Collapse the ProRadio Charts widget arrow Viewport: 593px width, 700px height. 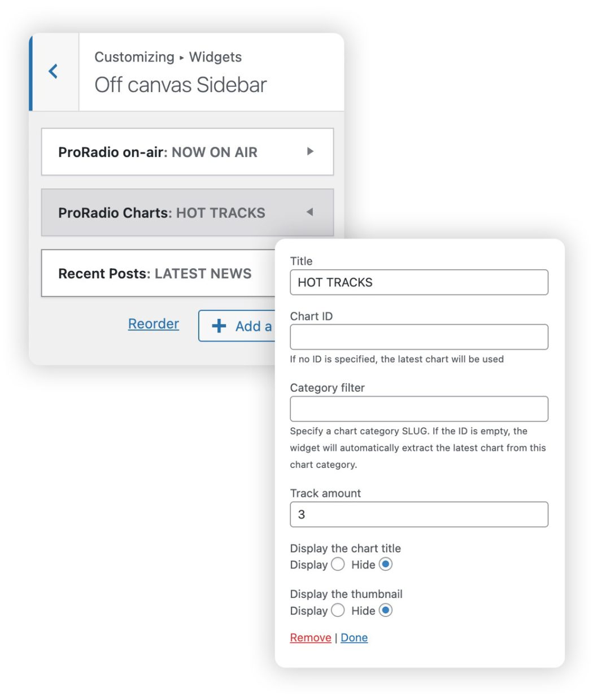click(x=309, y=212)
